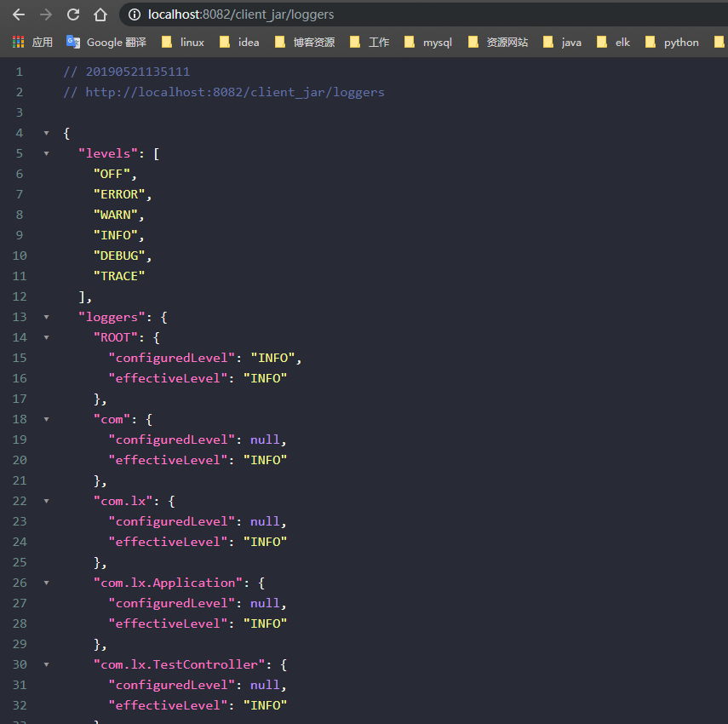
Task: Open the 应用 apps shortcut
Action: pyautogui.click(x=32, y=43)
